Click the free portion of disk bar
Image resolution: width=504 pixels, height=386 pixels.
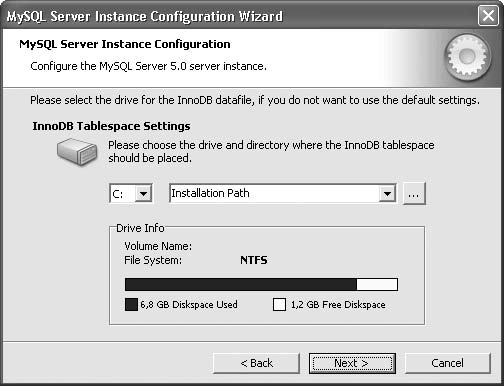click(x=377, y=285)
